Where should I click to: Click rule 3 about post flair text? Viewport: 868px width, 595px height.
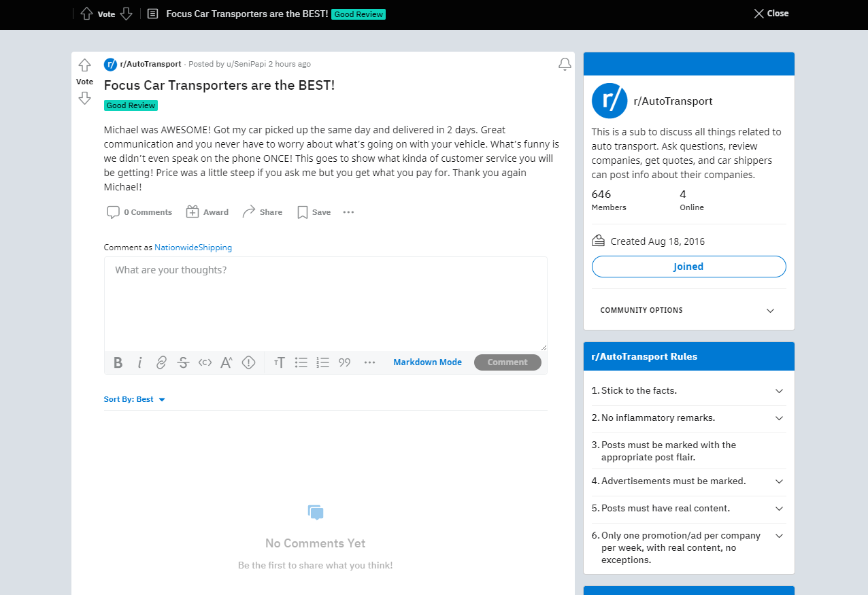pyautogui.click(x=669, y=451)
